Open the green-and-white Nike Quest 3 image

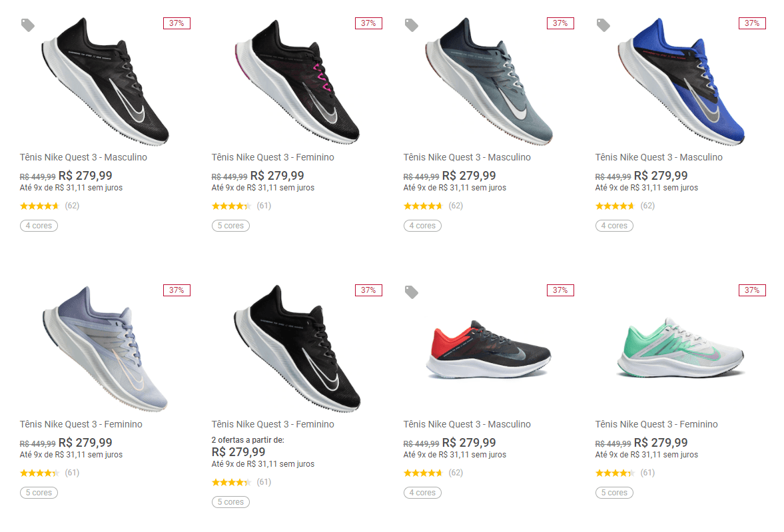[x=681, y=348]
